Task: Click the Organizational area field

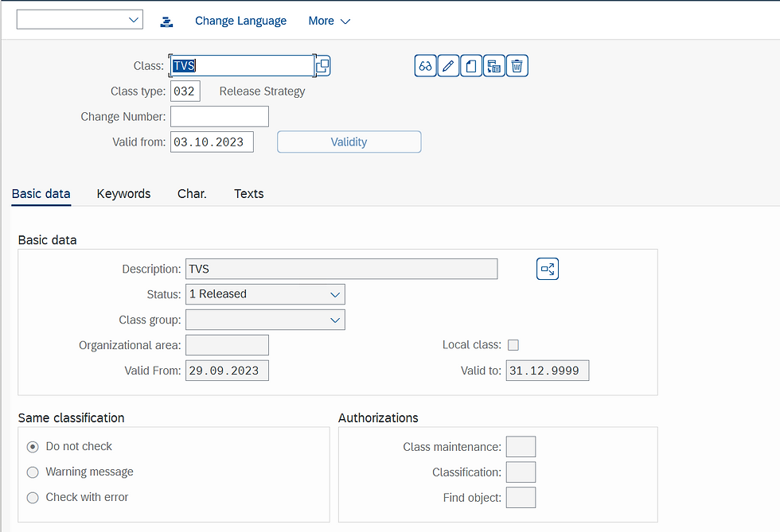Action: coord(227,345)
